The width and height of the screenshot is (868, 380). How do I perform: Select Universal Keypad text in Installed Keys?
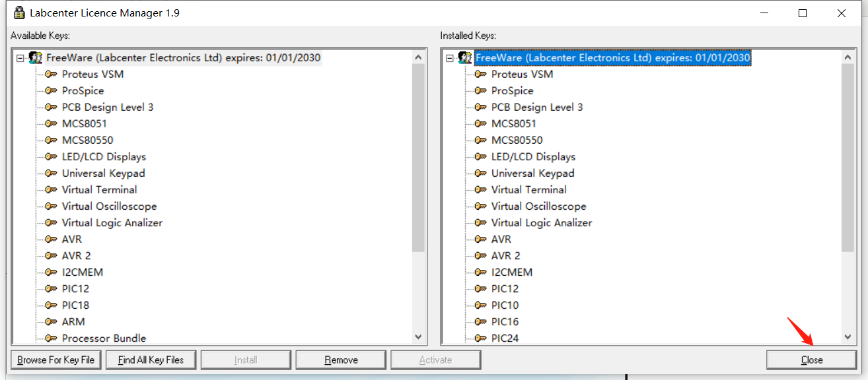[533, 173]
